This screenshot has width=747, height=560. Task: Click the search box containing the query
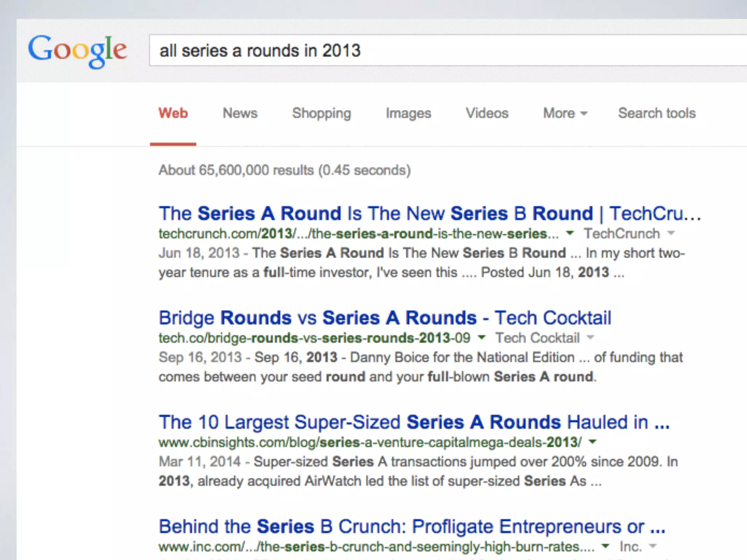[x=438, y=50]
